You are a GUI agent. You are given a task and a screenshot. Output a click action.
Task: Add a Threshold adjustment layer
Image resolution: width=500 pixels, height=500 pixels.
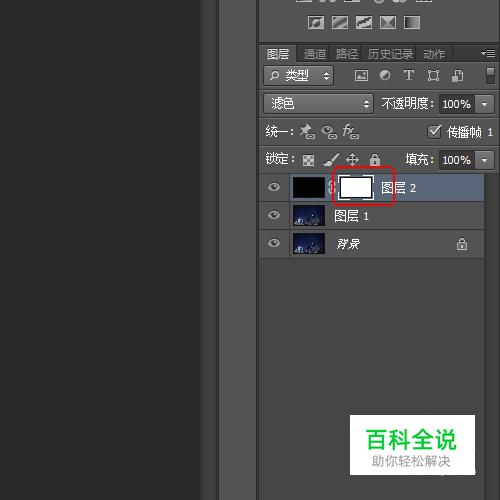364,23
